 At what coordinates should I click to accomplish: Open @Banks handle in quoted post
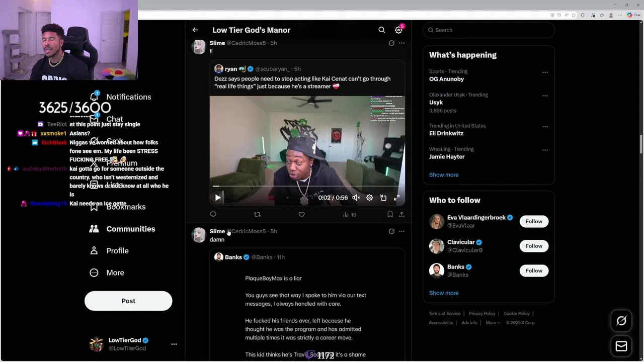point(262,257)
